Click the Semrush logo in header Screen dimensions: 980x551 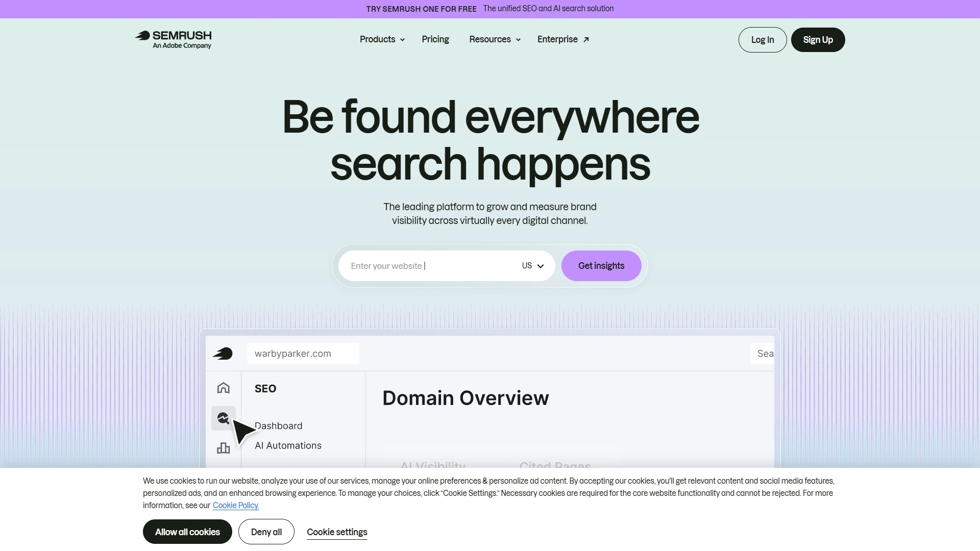click(173, 39)
